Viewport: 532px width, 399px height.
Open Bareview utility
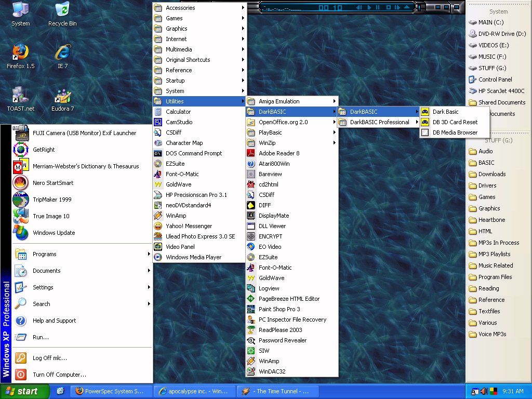tap(292, 174)
